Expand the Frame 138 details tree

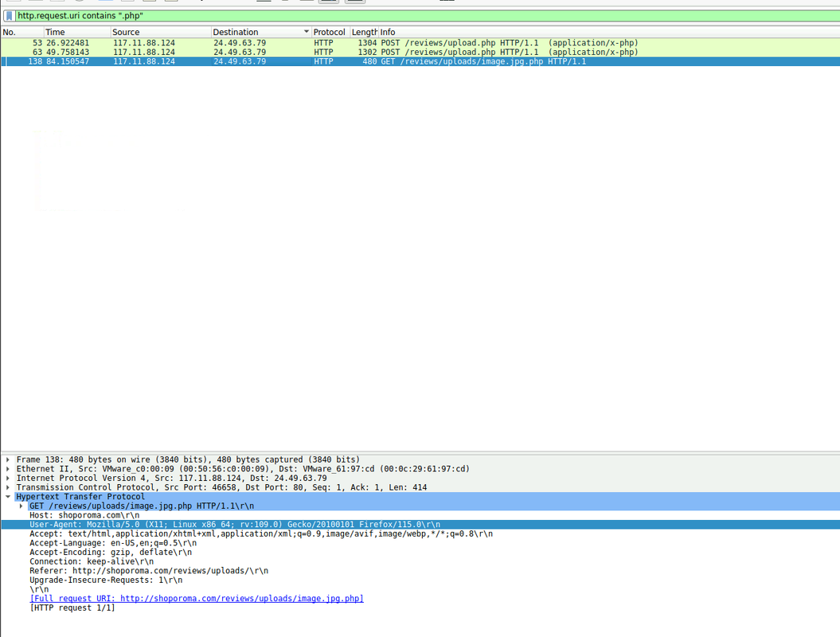click(8, 459)
